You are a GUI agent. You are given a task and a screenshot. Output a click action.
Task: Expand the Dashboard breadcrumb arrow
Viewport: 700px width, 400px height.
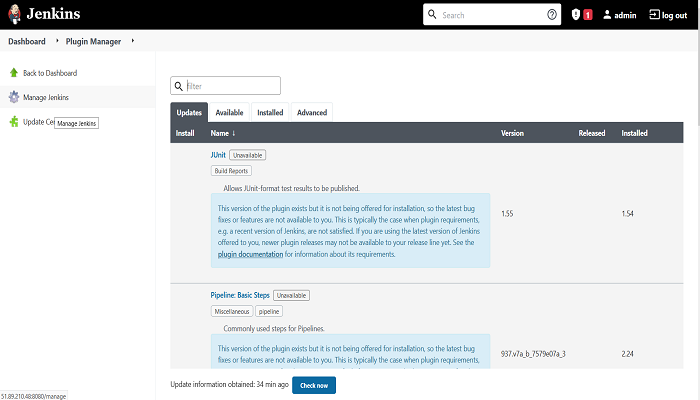57,41
